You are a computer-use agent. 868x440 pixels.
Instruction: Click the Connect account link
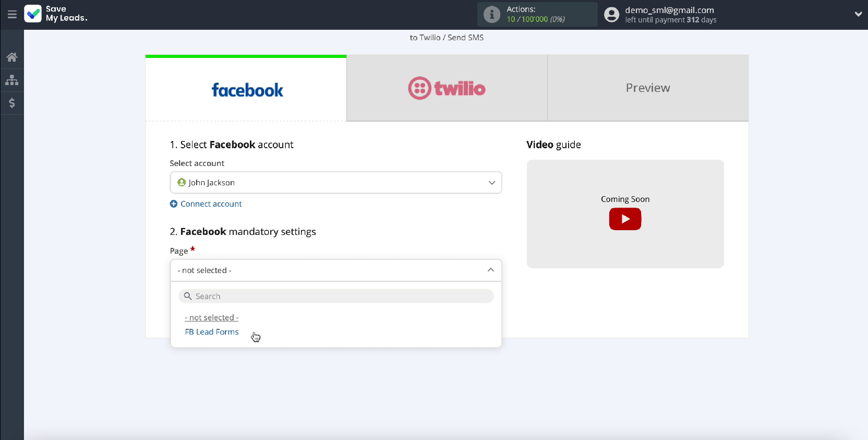point(211,204)
